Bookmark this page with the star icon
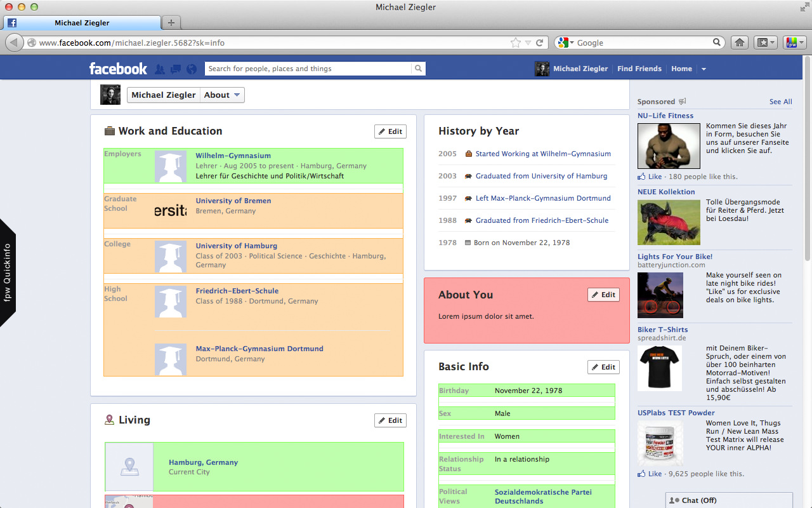The height and width of the screenshot is (508, 812). 516,43
